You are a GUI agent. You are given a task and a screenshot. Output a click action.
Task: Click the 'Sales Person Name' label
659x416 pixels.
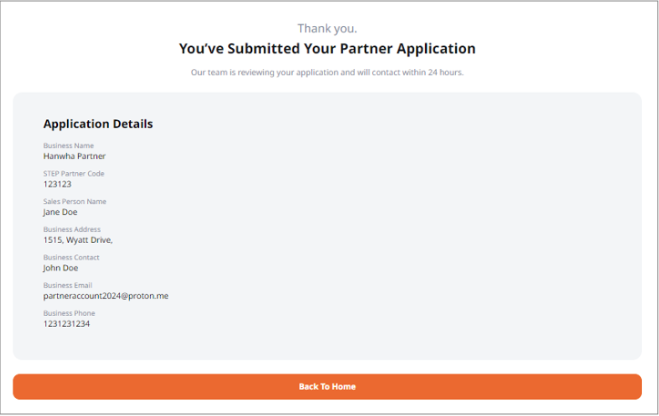click(75, 202)
